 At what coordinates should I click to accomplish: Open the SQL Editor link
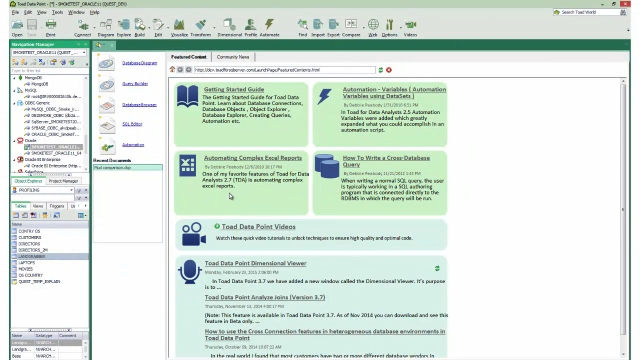coord(132,124)
